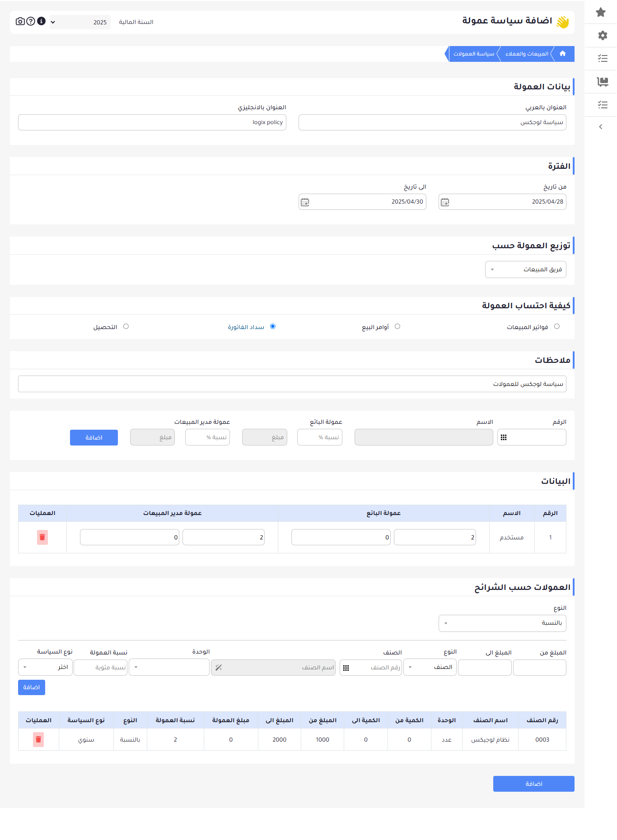Open the dolly cart sidebar icon
Image resolution: width=617 pixels, height=840 pixels.
[603, 82]
